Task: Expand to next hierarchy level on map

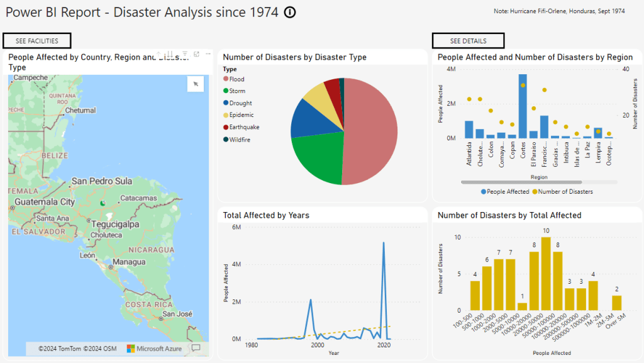Action: coord(185,55)
